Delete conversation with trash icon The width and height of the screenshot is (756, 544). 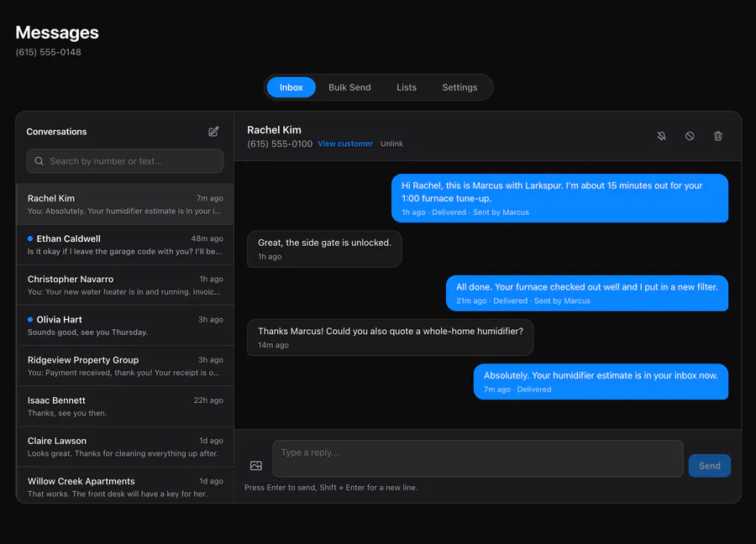click(718, 136)
